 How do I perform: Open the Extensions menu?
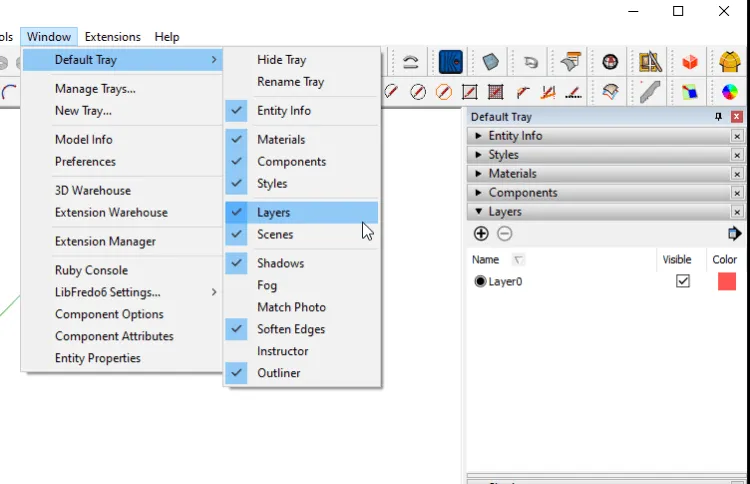click(x=113, y=37)
